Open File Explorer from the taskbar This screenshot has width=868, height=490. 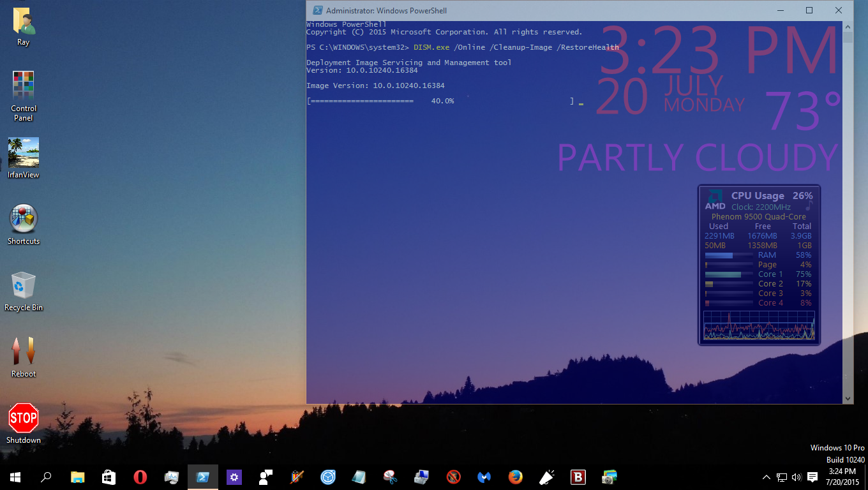tap(77, 477)
